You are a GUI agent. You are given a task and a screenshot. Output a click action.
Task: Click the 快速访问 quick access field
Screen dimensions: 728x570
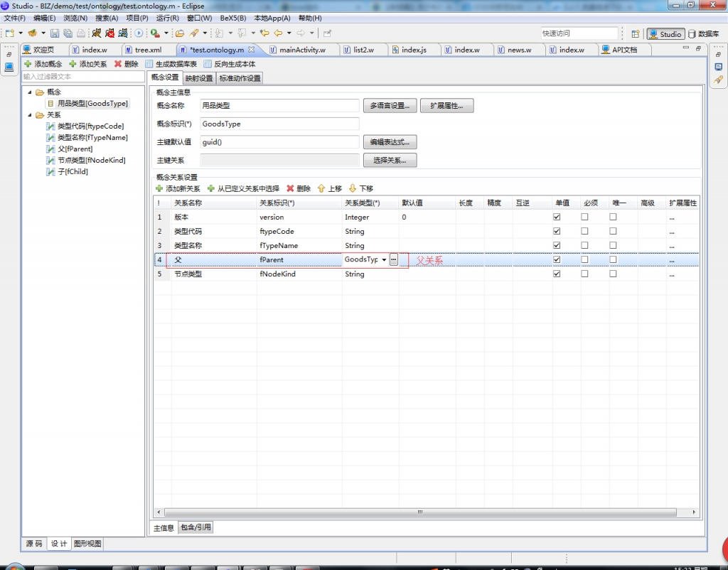point(579,33)
